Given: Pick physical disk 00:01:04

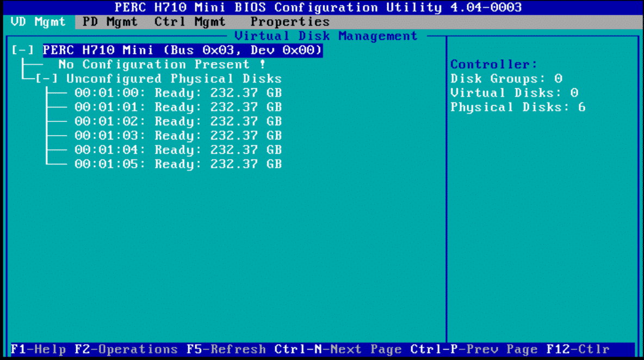Looking at the screenshot, I should click(x=178, y=150).
